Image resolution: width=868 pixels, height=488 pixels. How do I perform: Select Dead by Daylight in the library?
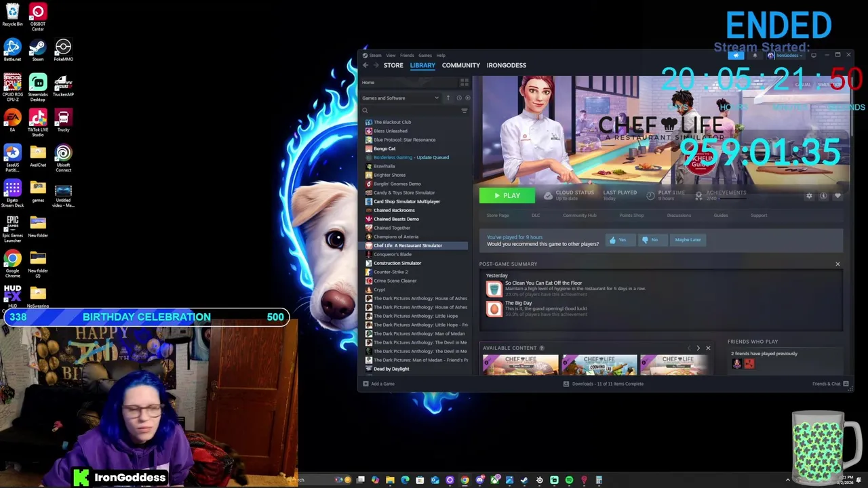391,369
